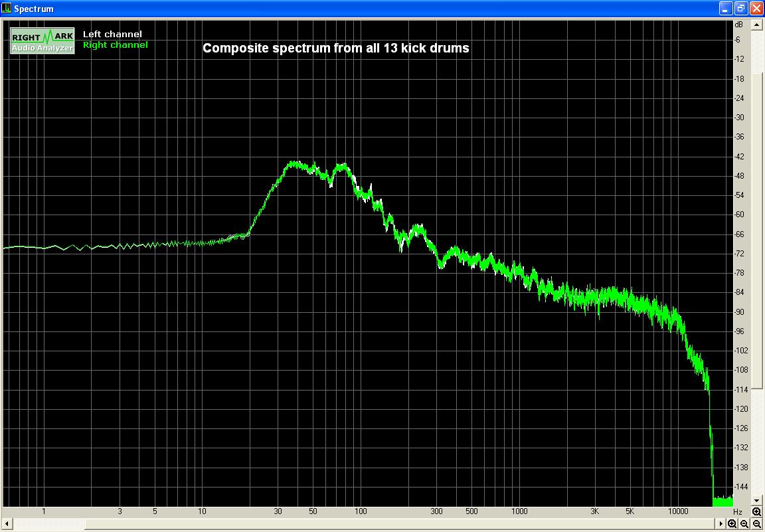Image resolution: width=765 pixels, height=532 pixels.
Task: Click the '-6' dB axis label
Action: click(737, 40)
